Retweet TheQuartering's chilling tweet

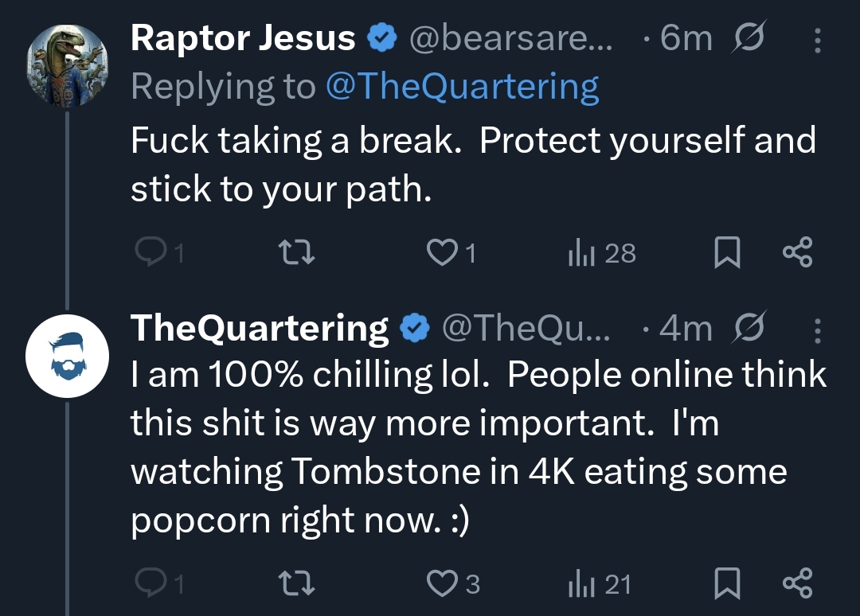(297, 583)
